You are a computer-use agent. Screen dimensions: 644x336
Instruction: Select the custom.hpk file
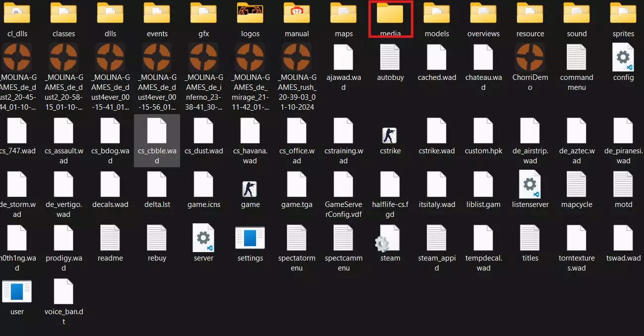pos(483,135)
